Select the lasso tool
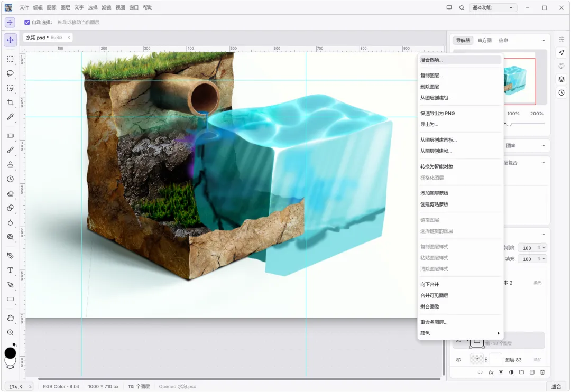The height and width of the screenshot is (392, 571). (x=10, y=73)
